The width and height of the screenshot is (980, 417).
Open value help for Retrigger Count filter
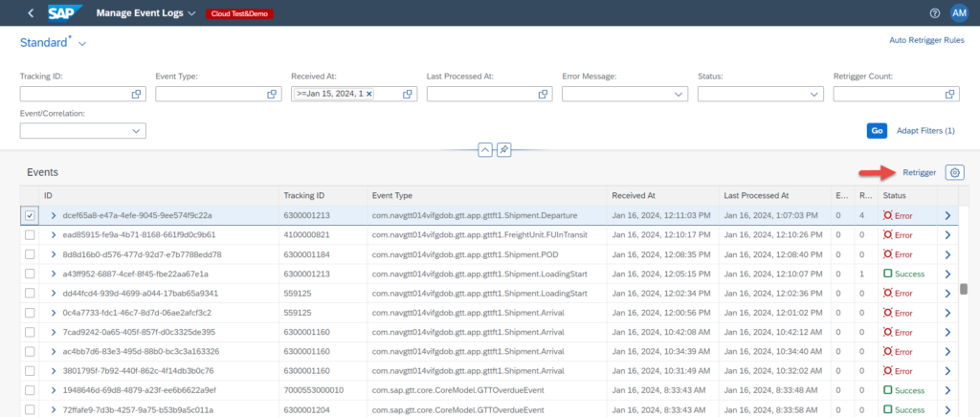950,94
